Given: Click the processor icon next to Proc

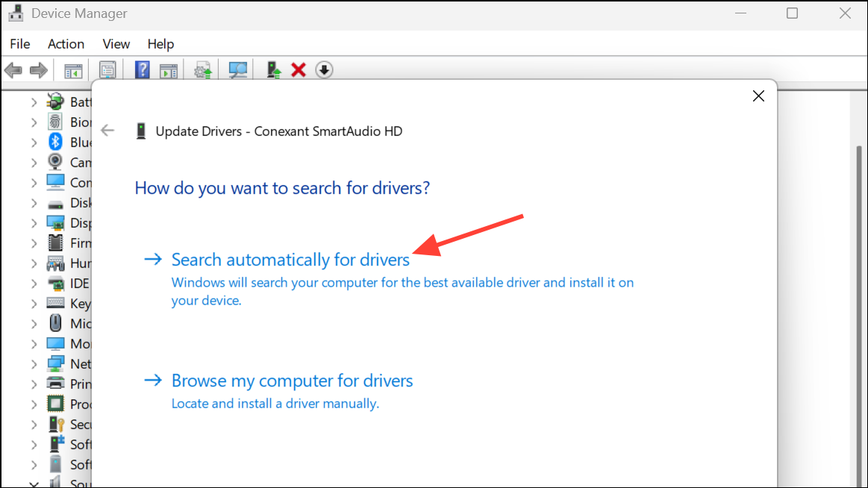Looking at the screenshot, I should (55, 404).
